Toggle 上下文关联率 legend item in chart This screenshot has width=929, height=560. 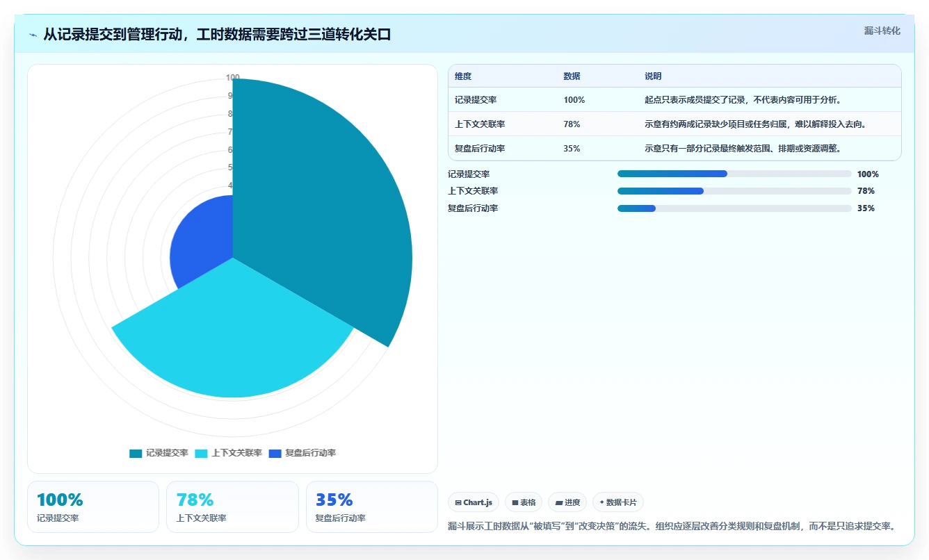(228, 453)
